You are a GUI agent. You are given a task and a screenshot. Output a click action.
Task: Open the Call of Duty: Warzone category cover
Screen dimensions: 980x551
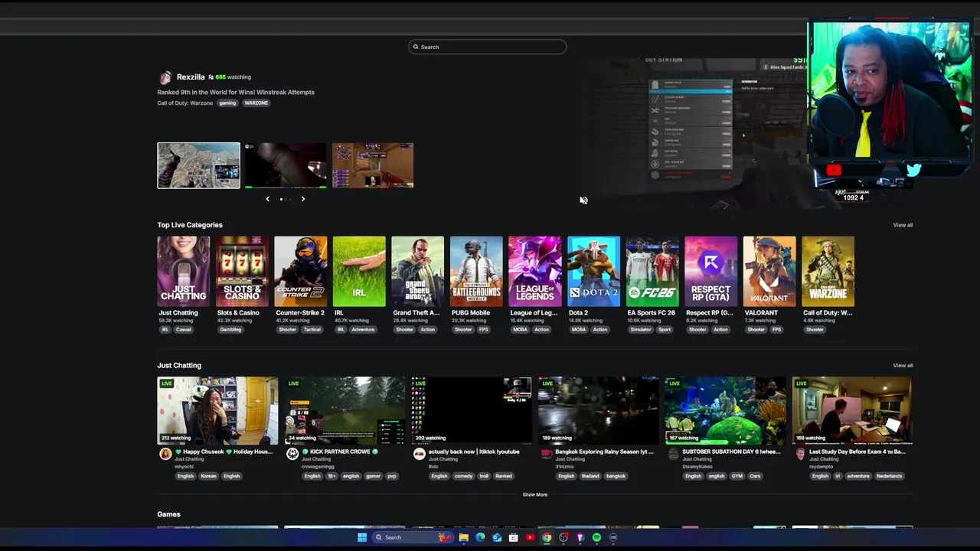pos(828,272)
